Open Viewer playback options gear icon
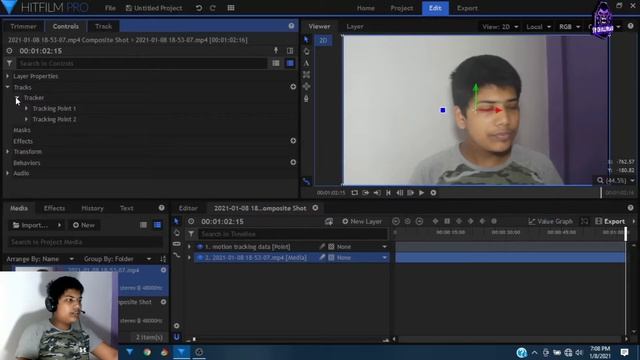The width and height of the screenshot is (640, 360). pyautogui.click(x=433, y=193)
